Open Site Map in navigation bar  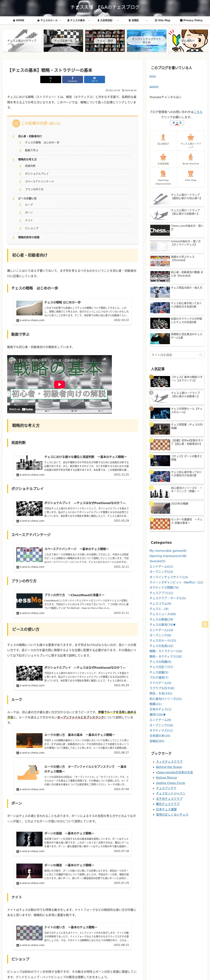(162, 21)
